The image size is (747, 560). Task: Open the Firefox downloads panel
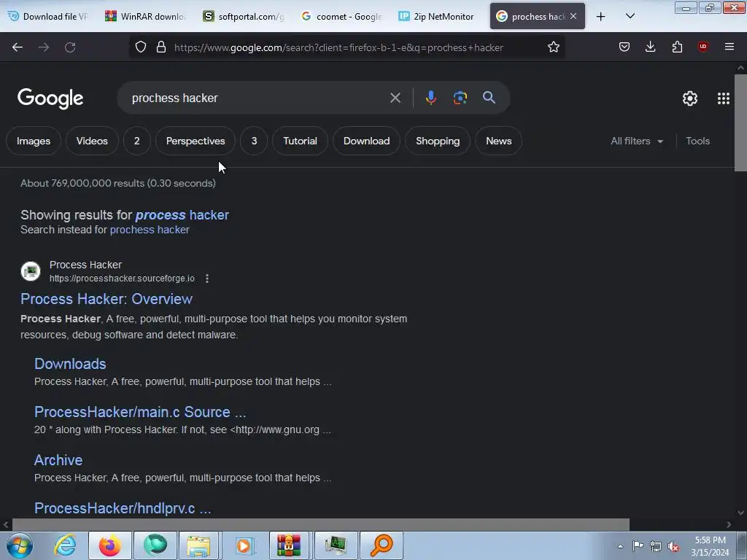(650, 47)
